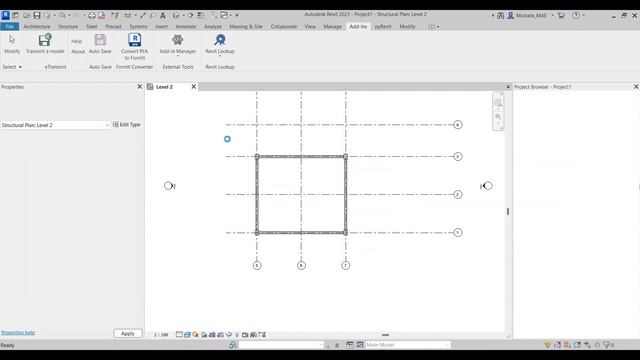Viewport: 640px width, 360px height.
Task: Click grid bubble 4 on the right
Action: click(x=458, y=124)
